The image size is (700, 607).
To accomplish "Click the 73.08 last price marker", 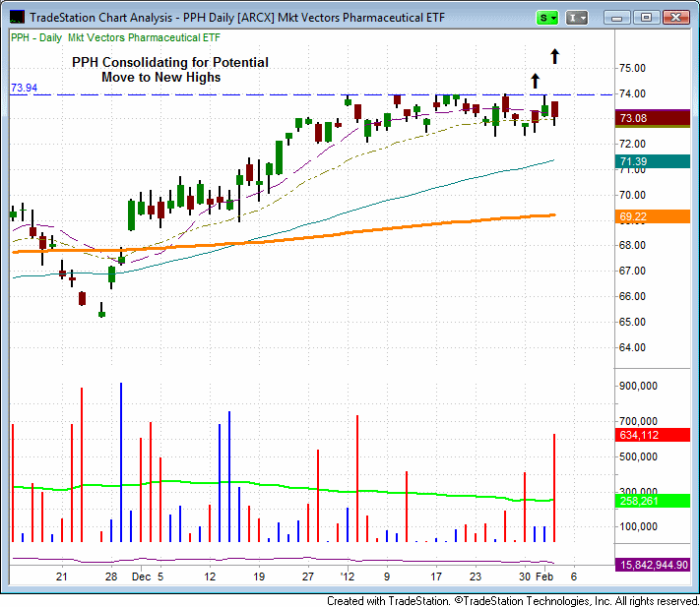I will 652,118.
